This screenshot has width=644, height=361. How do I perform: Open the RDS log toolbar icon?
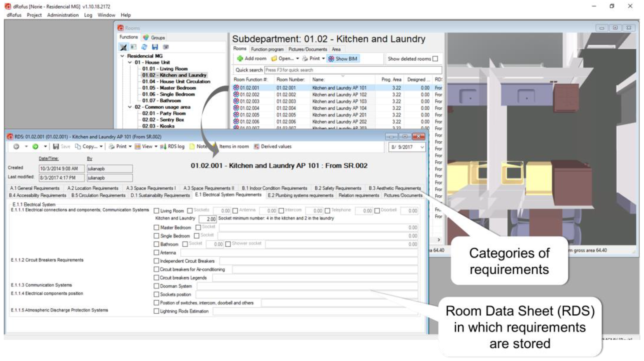[163, 147]
